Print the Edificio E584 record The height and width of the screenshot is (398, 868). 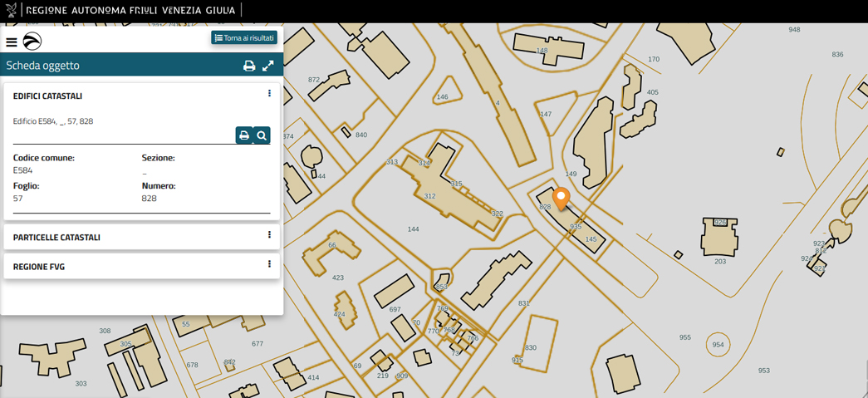point(243,135)
